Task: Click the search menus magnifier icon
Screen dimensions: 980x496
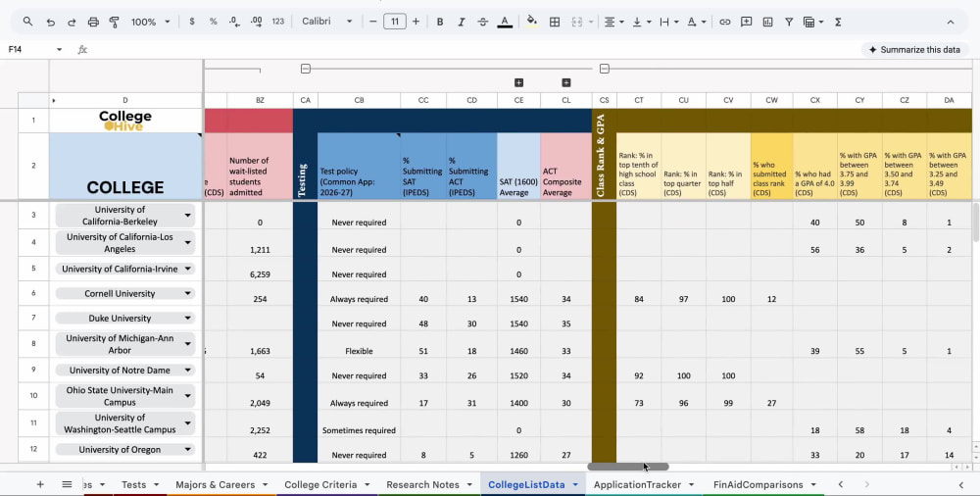Action: click(27, 22)
